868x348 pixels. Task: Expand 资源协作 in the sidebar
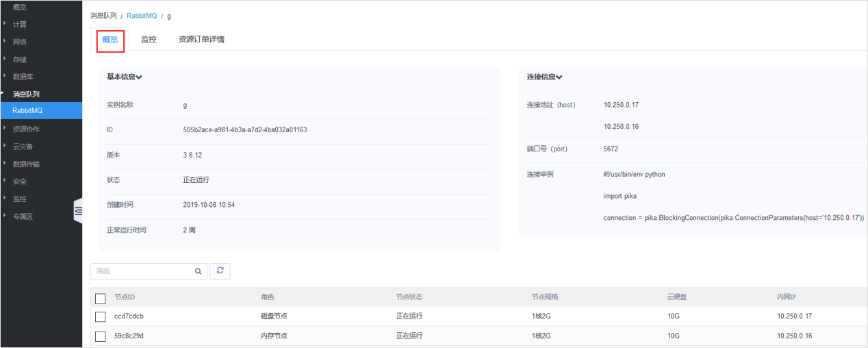(26, 129)
